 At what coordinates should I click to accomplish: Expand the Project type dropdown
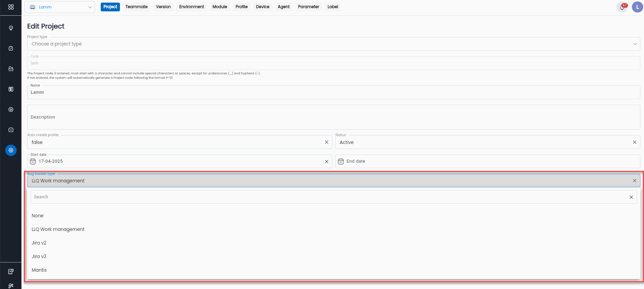(334, 44)
